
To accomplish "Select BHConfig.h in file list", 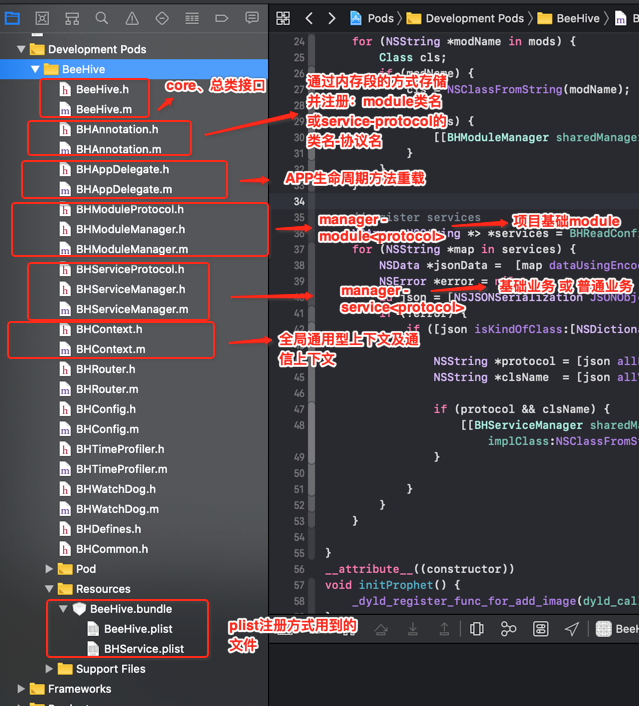I will coord(98,409).
